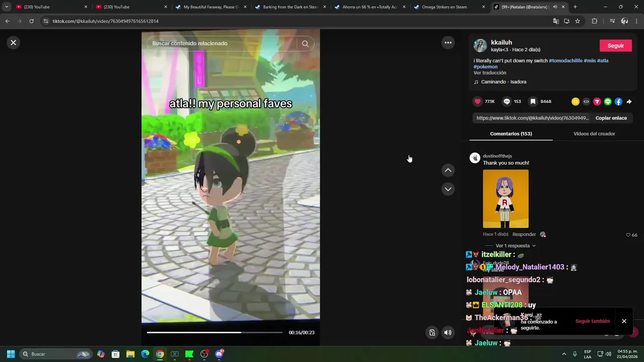The image size is (644, 362).
Task: Open comments via speech bubble icon
Action: [507, 102]
